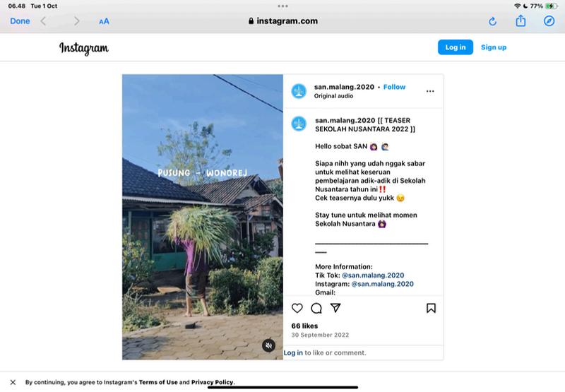Save post with bookmark icon
The width and height of the screenshot is (565, 392).
[x=431, y=308]
